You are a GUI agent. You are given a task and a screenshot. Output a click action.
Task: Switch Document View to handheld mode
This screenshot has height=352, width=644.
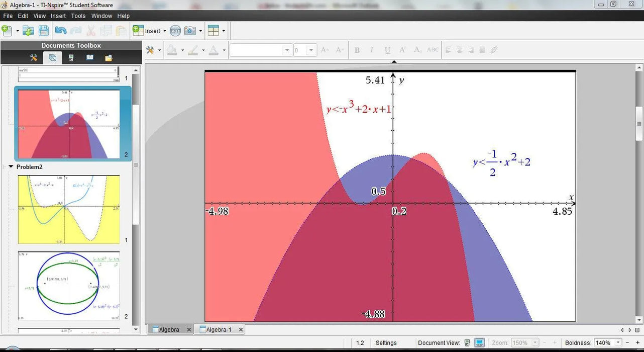[x=467, y=343]
